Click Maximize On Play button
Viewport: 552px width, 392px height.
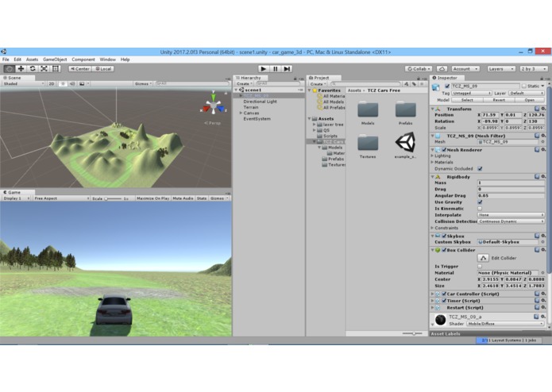(x=152, y=198)
